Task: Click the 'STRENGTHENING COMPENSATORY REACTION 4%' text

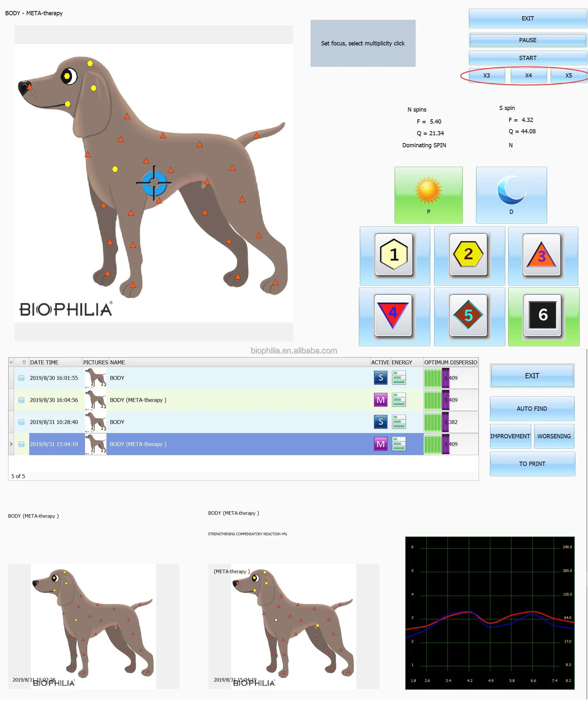Action: [x=248, y=534]
